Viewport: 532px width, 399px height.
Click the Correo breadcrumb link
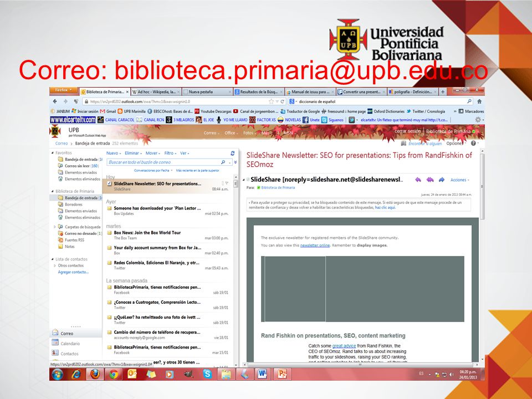click(x=62, y=143)
